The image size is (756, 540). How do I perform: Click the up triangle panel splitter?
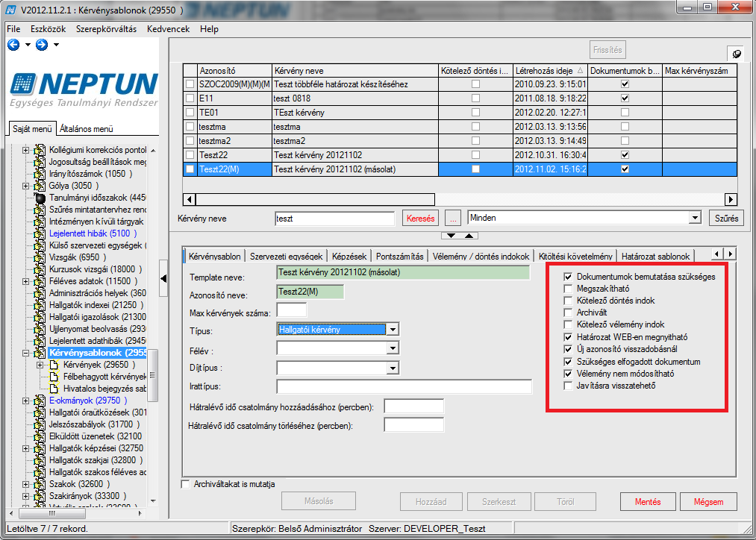(x=469, y=236)
